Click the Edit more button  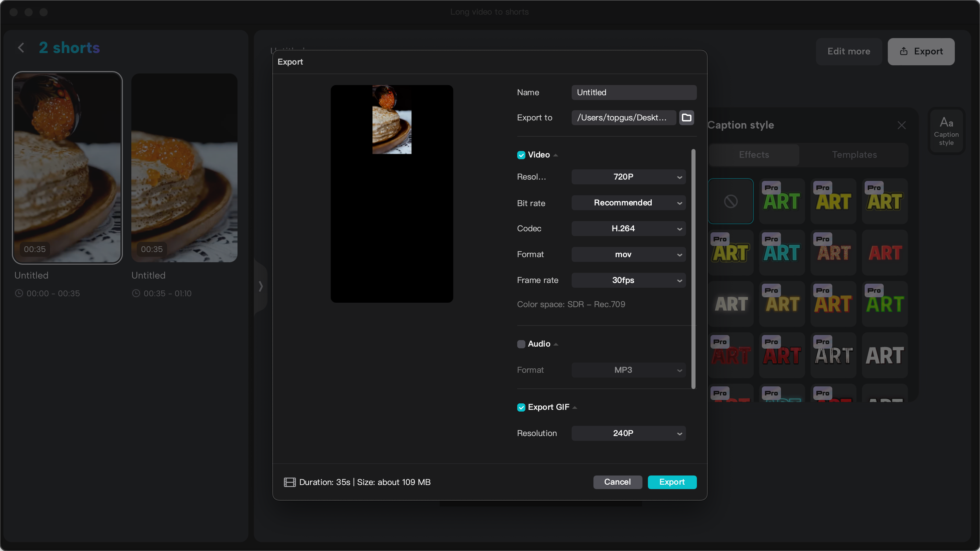click(x=849, y=51)
